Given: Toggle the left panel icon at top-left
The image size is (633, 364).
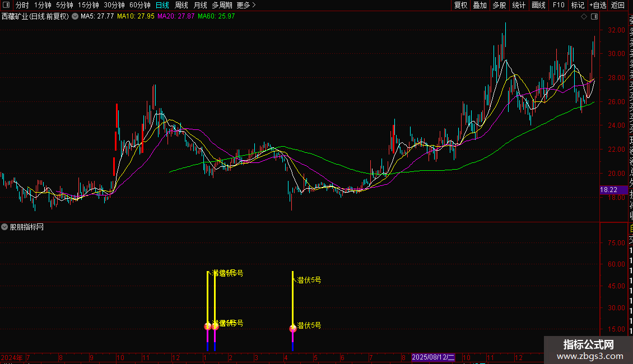Looking at the screenshot, I should [x=6, y=5].
